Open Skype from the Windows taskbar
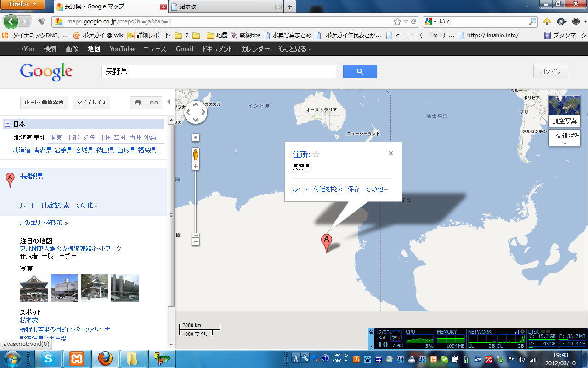 click(48, 358)
